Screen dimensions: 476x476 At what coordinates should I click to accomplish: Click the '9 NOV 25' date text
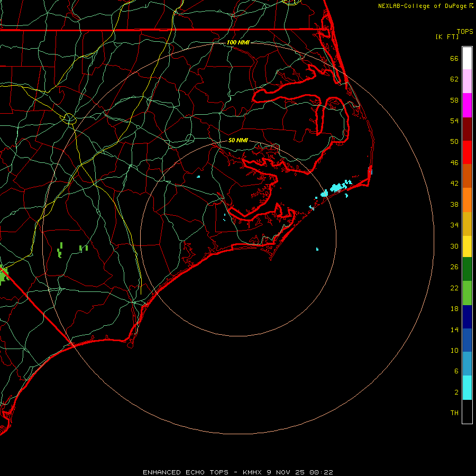(286, 472)
